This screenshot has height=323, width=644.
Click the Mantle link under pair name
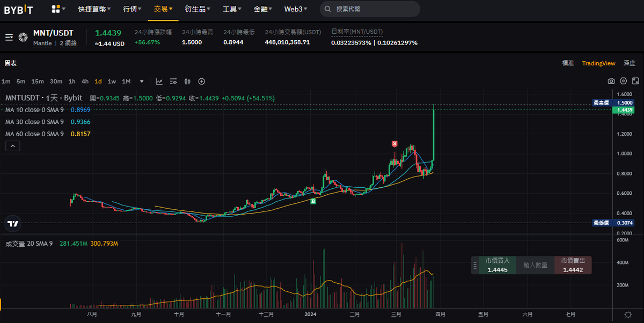click(x=42, y=43)
